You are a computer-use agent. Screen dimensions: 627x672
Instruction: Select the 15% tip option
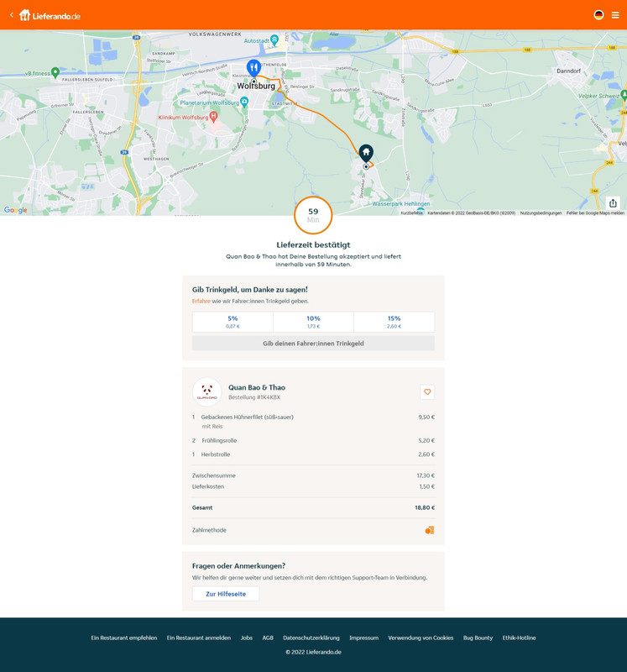394,322
